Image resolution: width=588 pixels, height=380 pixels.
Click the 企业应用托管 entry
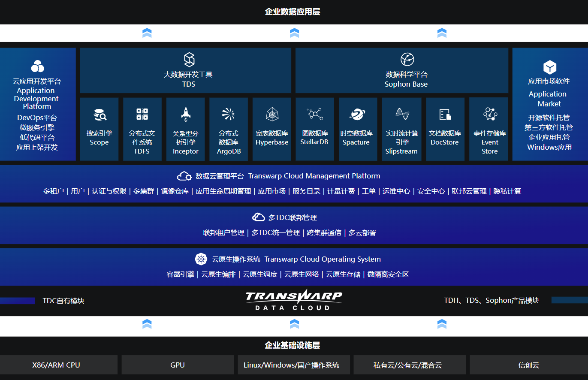pos(549,137)
